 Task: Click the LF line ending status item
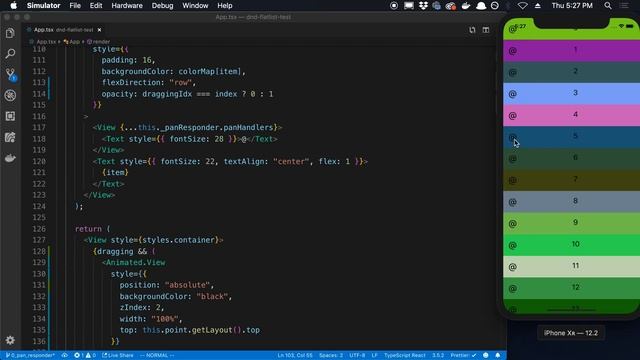374,356
